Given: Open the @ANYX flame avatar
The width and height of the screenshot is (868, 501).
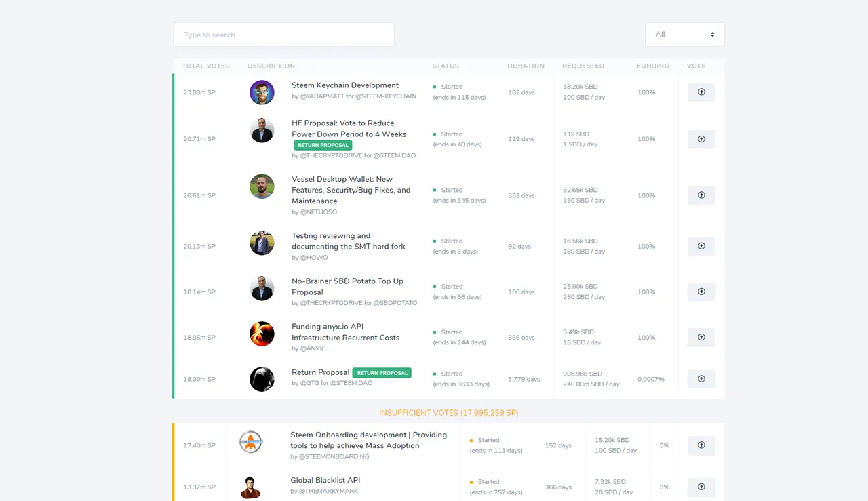Looking at the screenshot, I should [x=262, y=334].
